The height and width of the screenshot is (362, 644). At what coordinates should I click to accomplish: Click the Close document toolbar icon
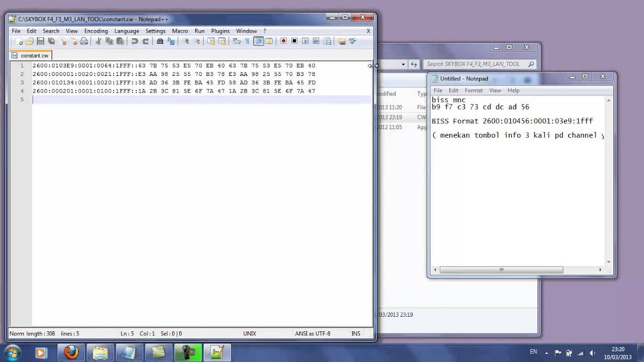coord(62,41)
